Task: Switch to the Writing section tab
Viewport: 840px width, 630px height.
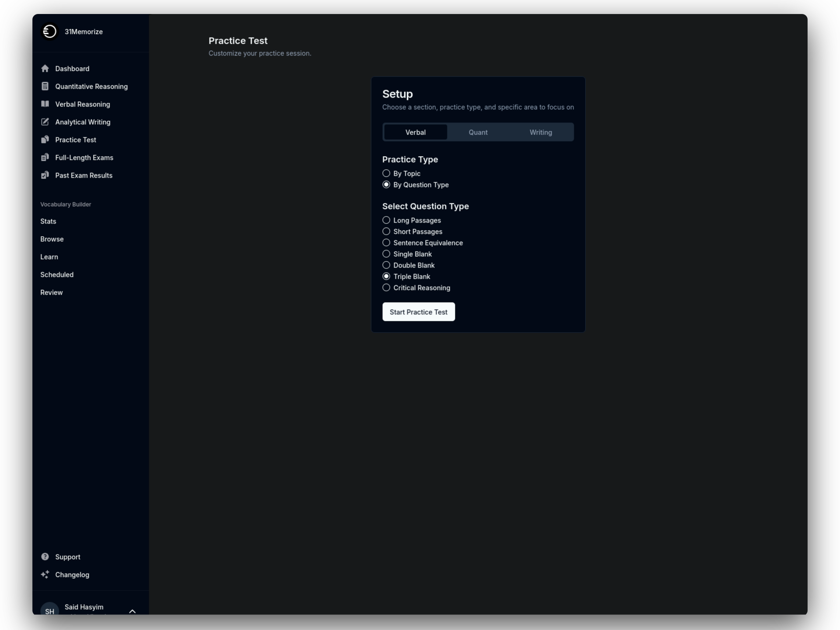Action: [540, 132]
